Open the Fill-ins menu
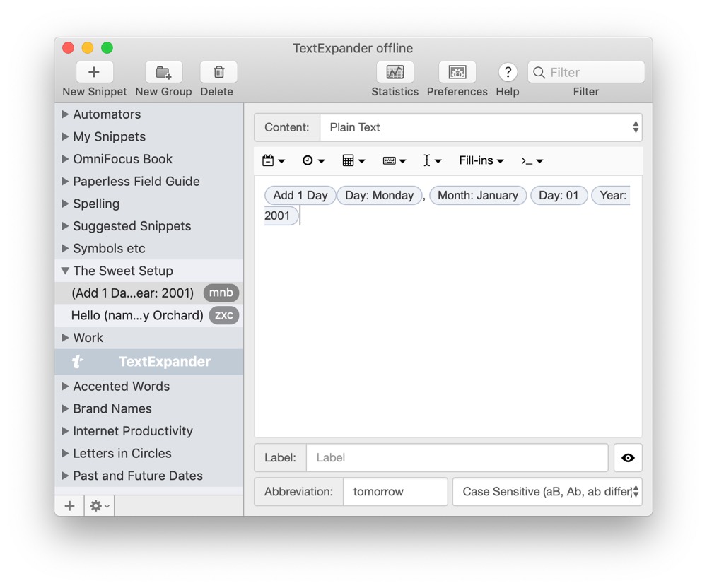Screen dimensions: 707x588 (x=481, y=161)
